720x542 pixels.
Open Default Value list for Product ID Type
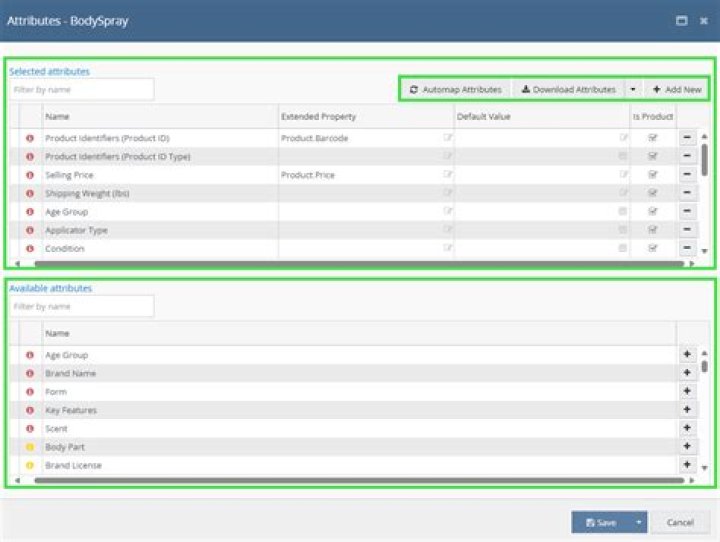click(623, 156)
